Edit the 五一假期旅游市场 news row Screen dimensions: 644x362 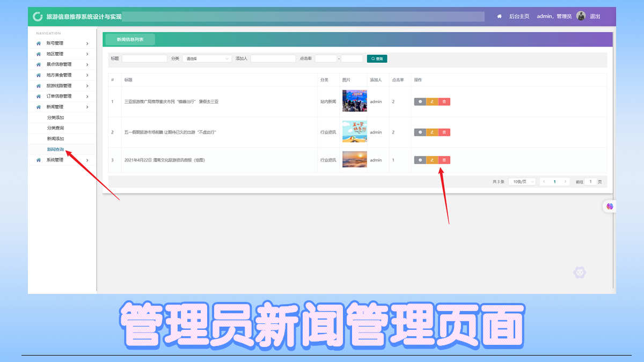coord(432,132)
